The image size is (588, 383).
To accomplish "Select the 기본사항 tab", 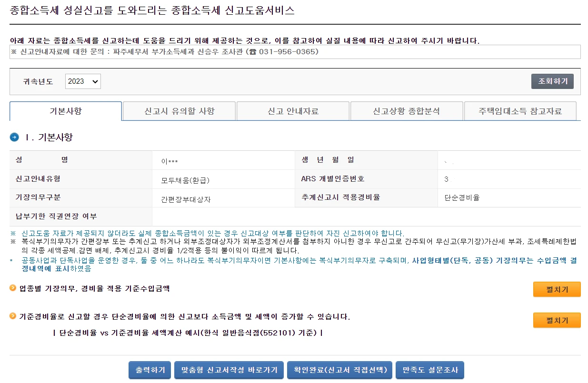I will 66,111.
